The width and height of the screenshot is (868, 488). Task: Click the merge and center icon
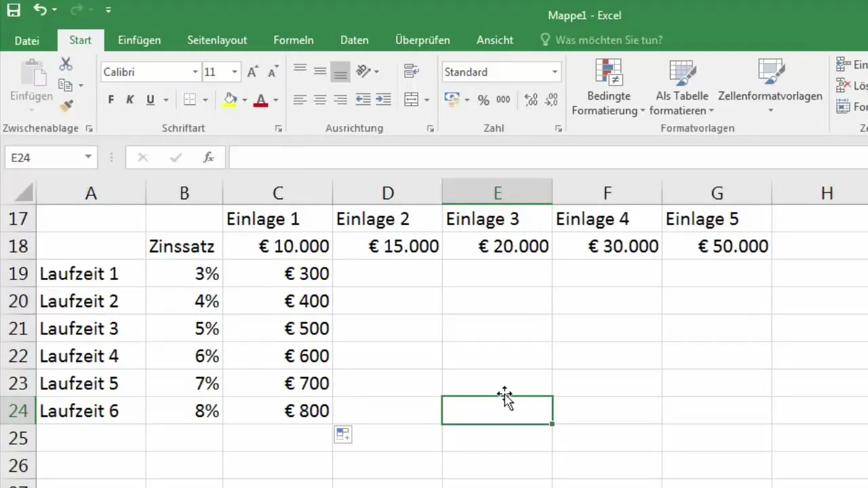(411, 100)
